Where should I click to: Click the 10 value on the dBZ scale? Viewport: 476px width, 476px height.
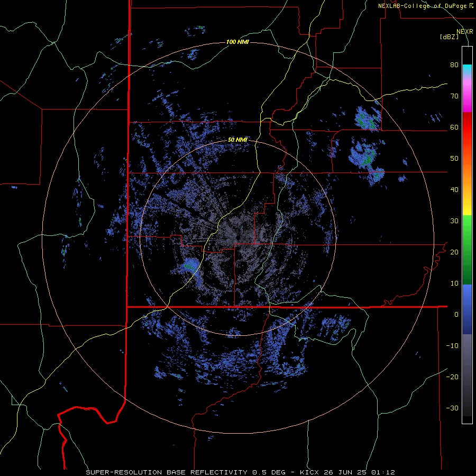(x=454, y=283)
